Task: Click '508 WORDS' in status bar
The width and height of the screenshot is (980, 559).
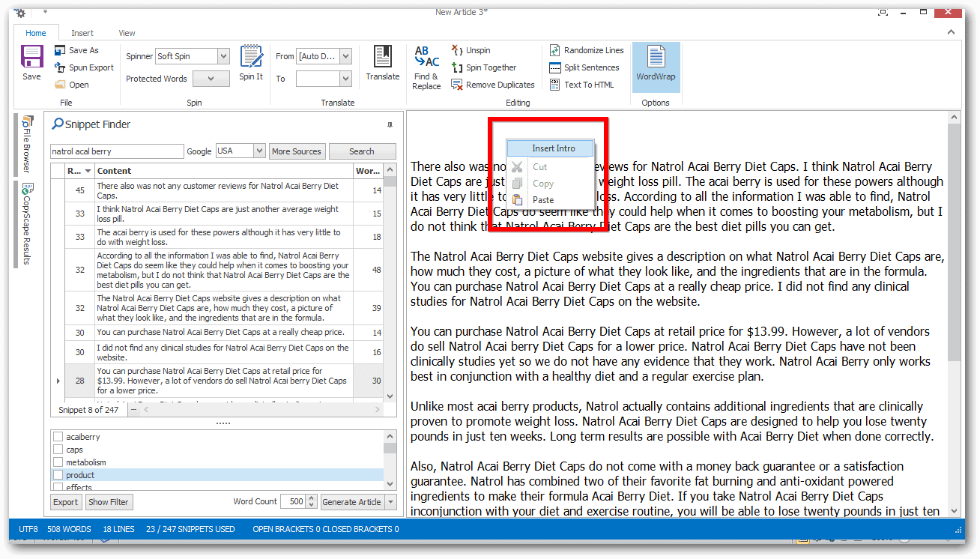Action: [x=69, y=529]
